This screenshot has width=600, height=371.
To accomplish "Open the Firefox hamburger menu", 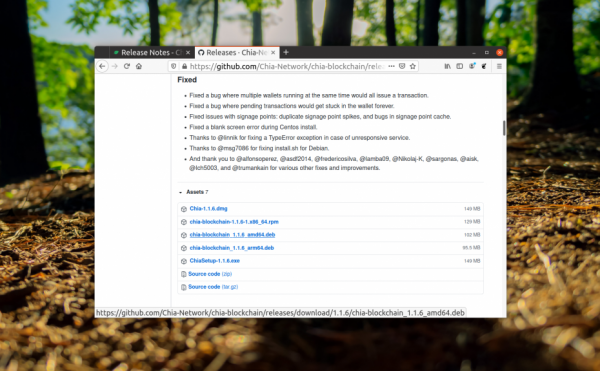I will pyautogui.click(x=499, y=66).
